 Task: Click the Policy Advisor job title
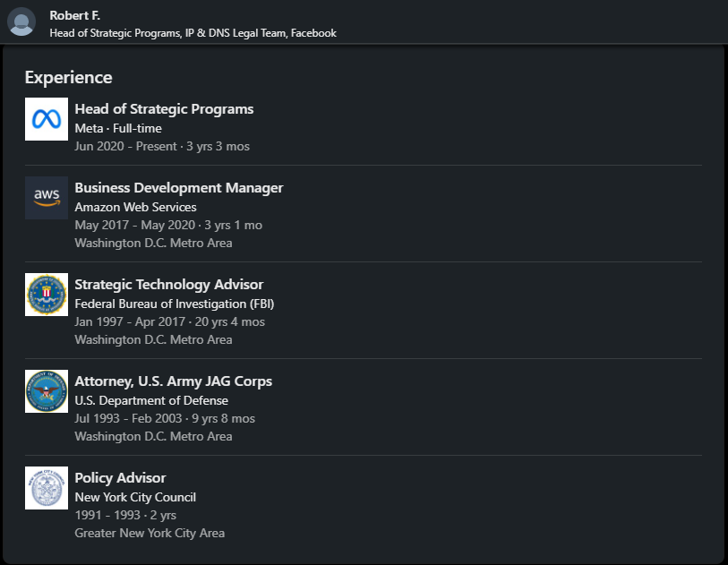pos(120,478)
